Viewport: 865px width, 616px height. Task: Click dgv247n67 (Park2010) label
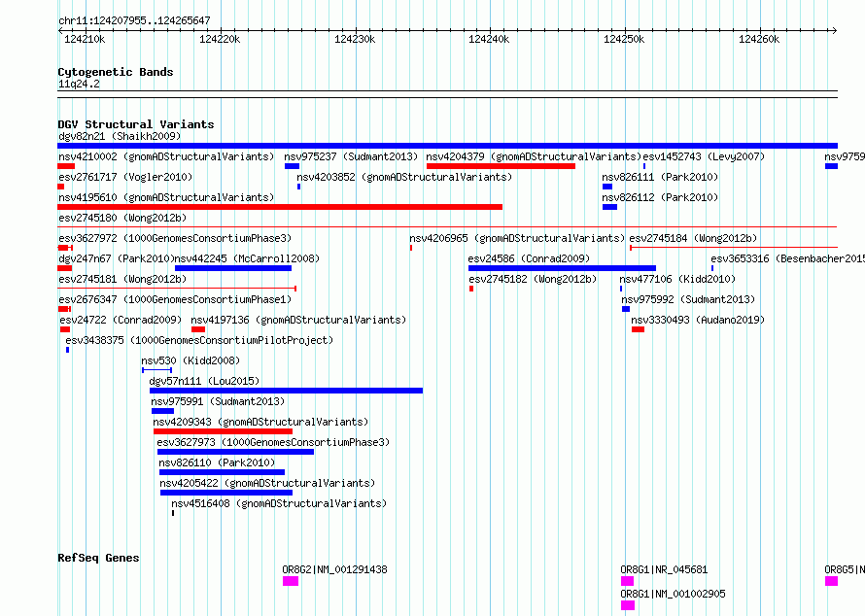click(x=116, y=258)
